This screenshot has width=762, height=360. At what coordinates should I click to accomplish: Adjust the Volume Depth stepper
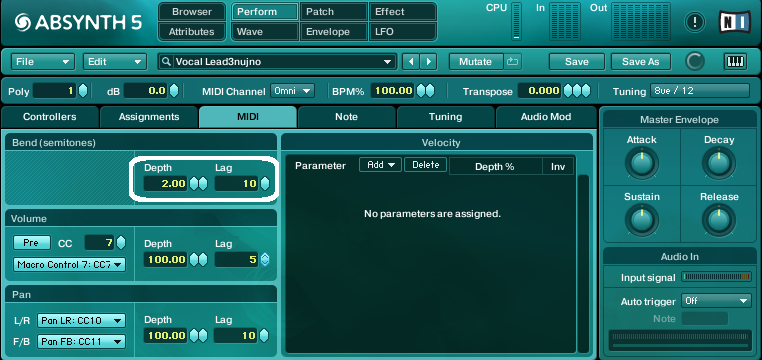click(x=198, y=259)
